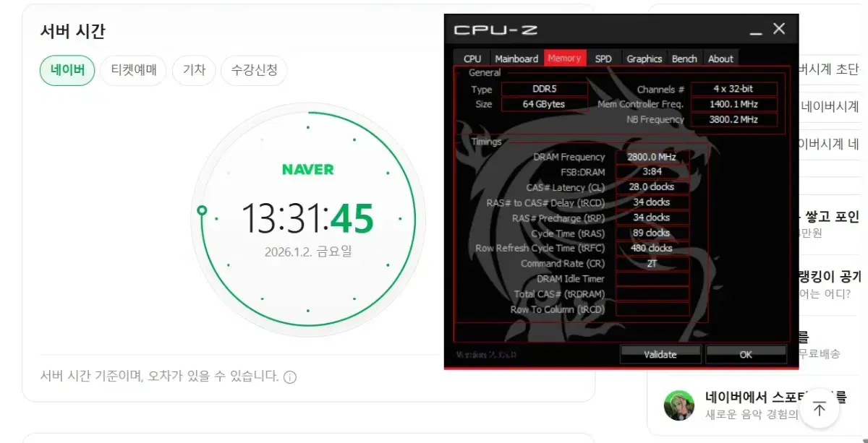Click the info icon beside server time notice
The width and height of the screenshot is (868, 443).
[x=290, y=377]
